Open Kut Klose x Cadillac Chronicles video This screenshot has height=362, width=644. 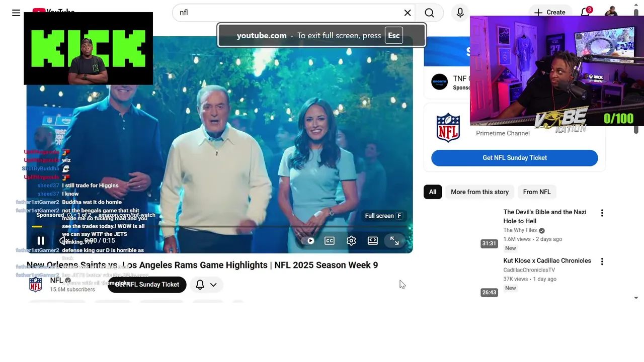(547, 261)
